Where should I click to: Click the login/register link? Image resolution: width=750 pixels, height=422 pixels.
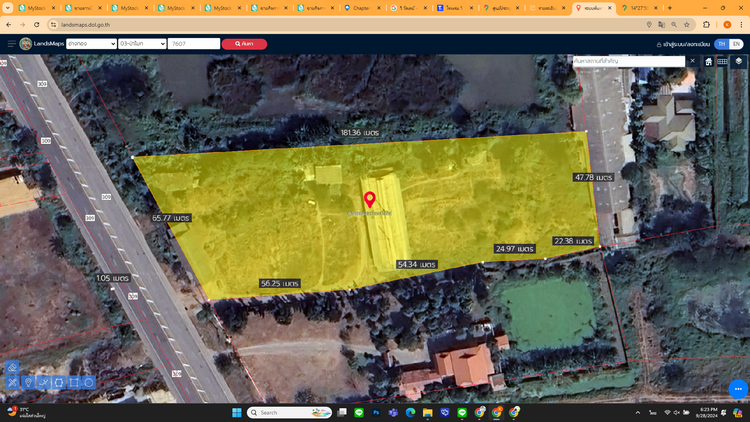click(685, 44)
